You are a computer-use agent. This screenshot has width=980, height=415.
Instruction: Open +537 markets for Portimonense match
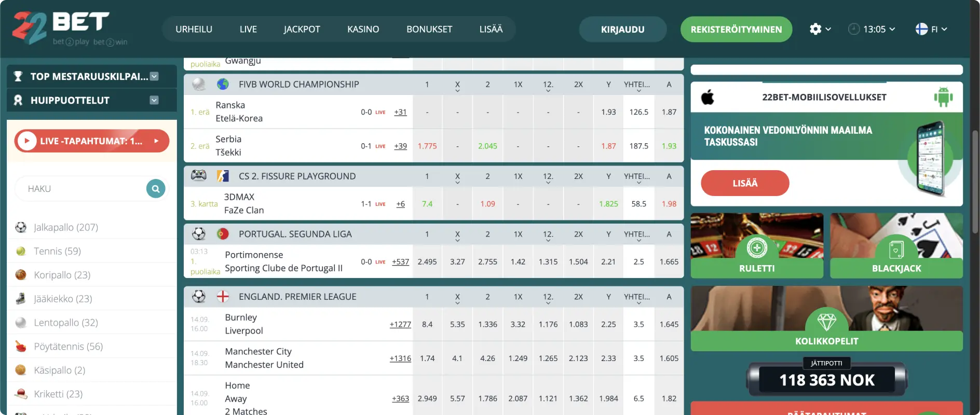[400, 262]
